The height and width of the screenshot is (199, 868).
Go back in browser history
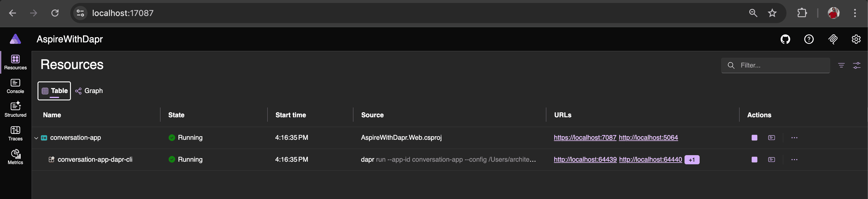pos(12,13)
